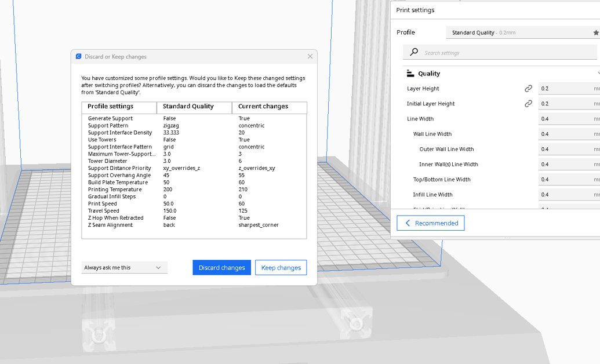Select the Support Distance Priority row
600x364 pixels.
coord(194,168)
